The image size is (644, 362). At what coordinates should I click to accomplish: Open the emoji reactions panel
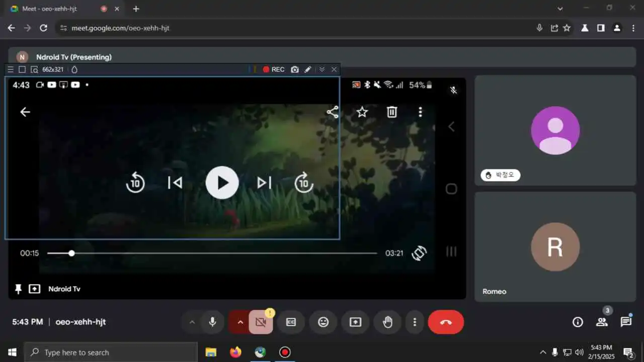[323, 322]
